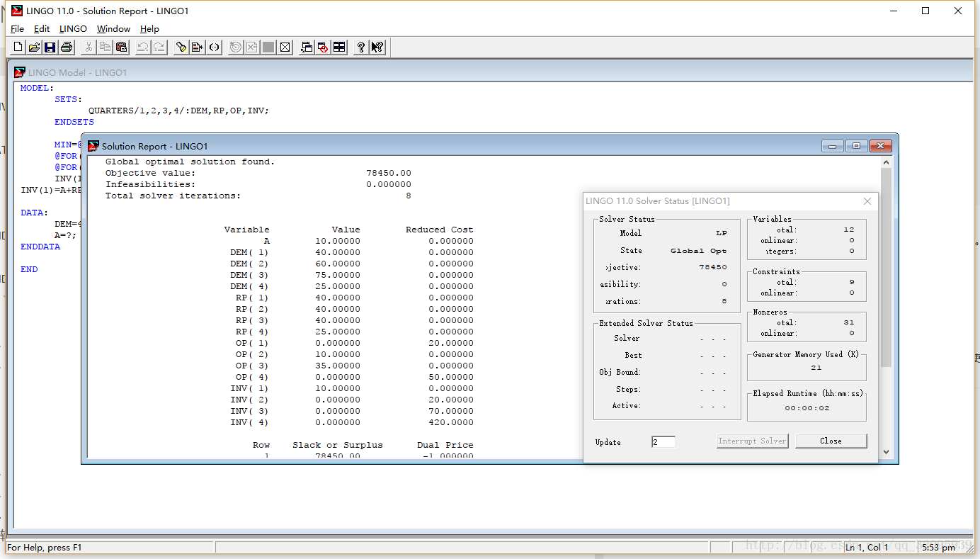Open the LINGO menu
980x559 pixels.
click(x=73, y=29)
